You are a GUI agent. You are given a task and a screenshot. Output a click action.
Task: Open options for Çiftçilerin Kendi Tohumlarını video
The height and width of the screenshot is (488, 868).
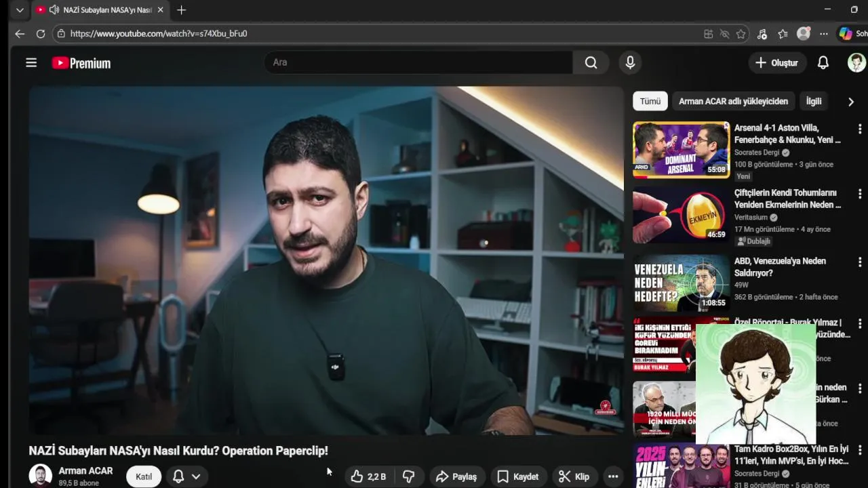coord(860,194)
